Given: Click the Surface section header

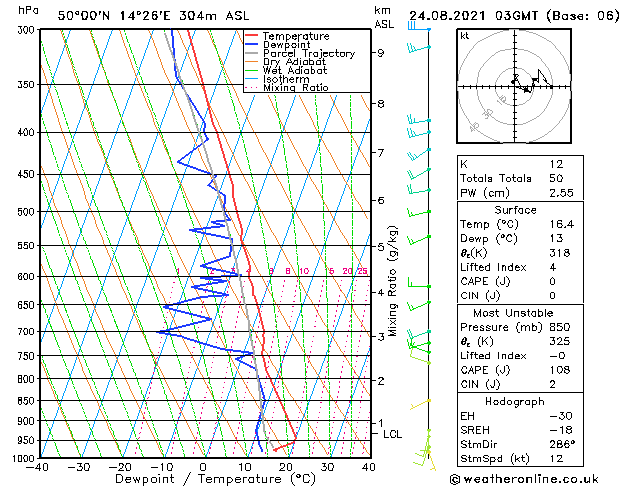Looking at the screenshot, I should pos(515,210).
